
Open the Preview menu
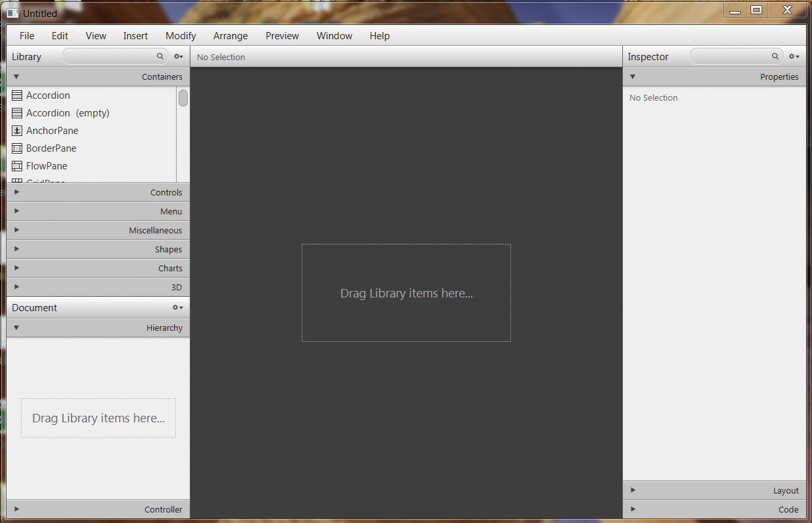282,36
